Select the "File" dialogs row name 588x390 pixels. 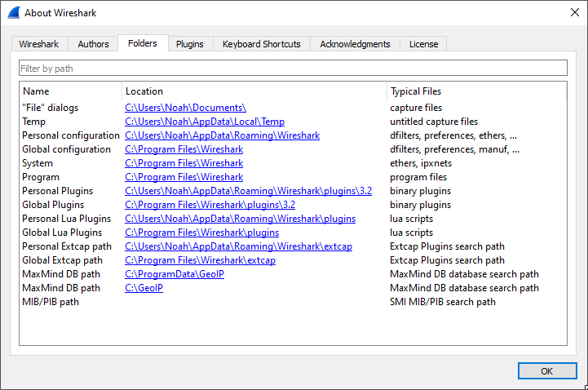point(51,108)
